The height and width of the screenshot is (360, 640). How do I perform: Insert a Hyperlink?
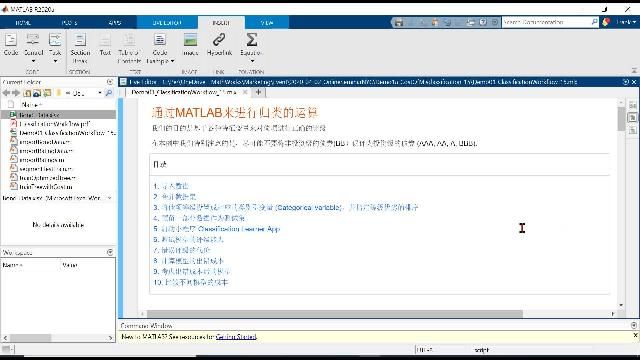coord(219,44)
